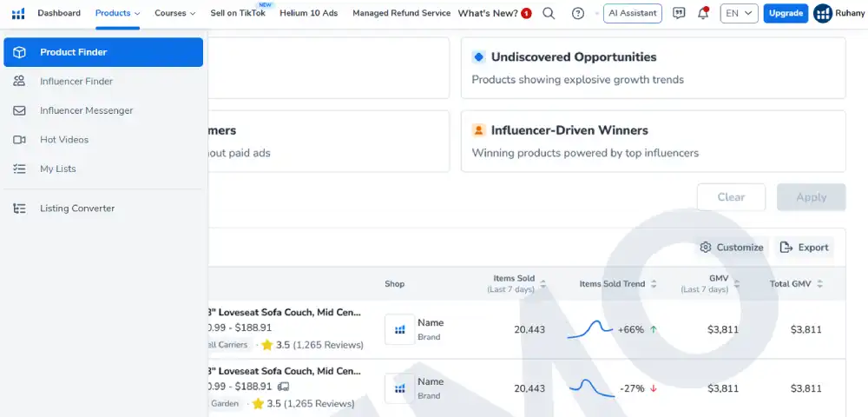Image resolution: width=868 pixels, height=417 pixels.
Task: Click the -27% trend sparkline chart
Action: tap(590, 388)
